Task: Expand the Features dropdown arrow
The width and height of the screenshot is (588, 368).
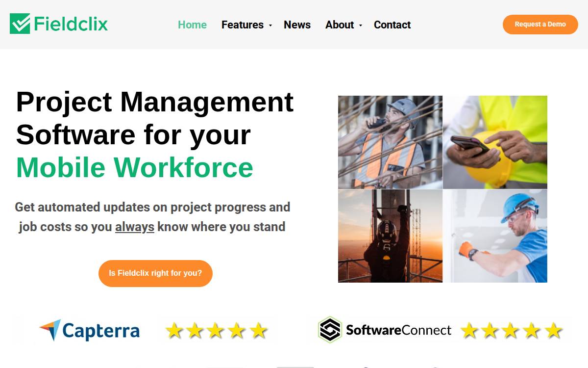Action: pos(270,25)
